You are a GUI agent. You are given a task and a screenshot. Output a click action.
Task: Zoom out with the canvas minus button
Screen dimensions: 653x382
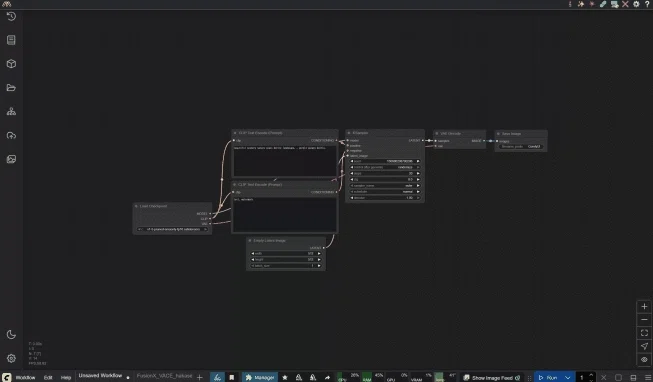(x=644, y=320)
